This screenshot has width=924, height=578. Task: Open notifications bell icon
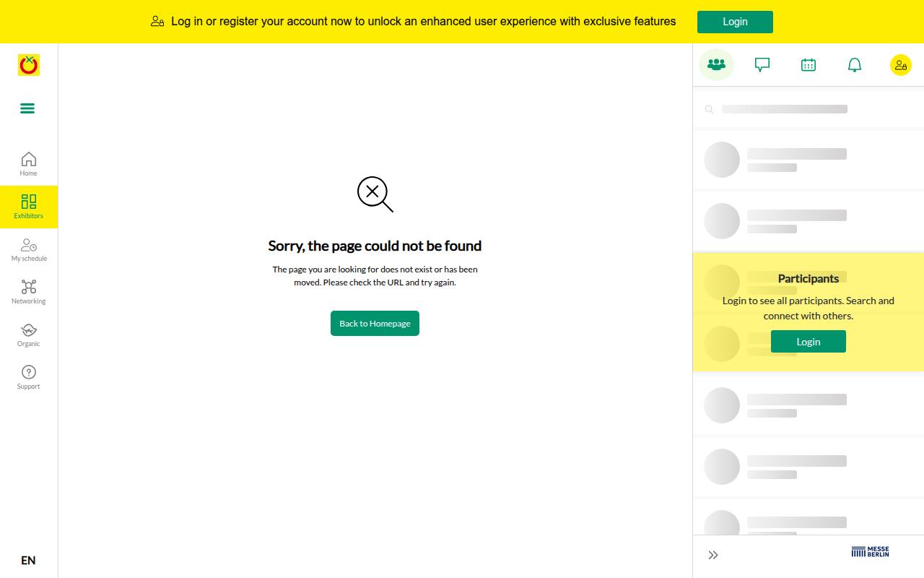click(x=855, y=65)
